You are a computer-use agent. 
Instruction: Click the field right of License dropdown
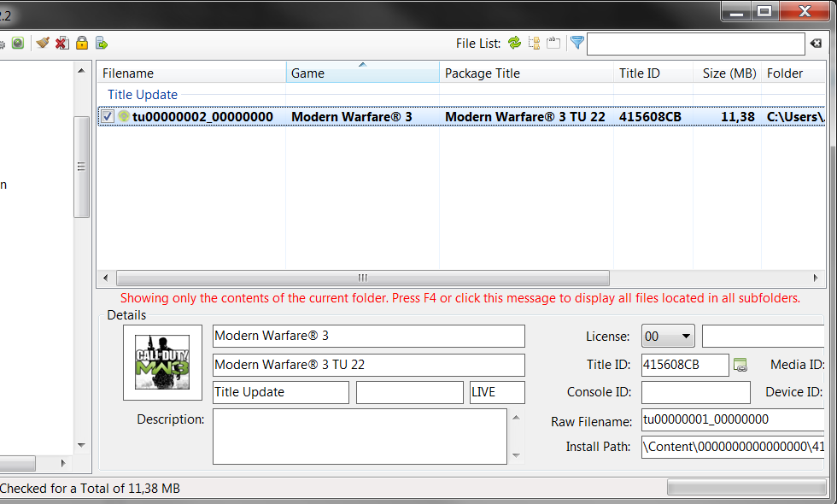click(764, 337)
